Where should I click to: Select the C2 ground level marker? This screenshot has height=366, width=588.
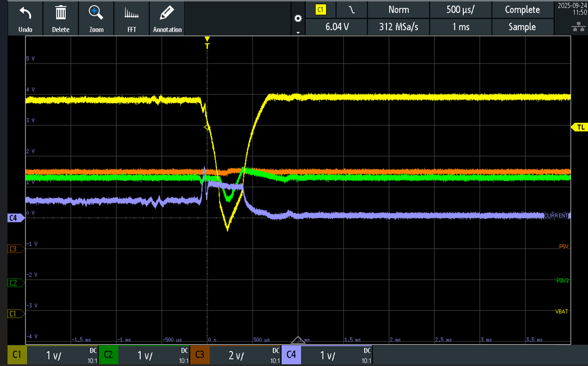(x=16, y=283)
